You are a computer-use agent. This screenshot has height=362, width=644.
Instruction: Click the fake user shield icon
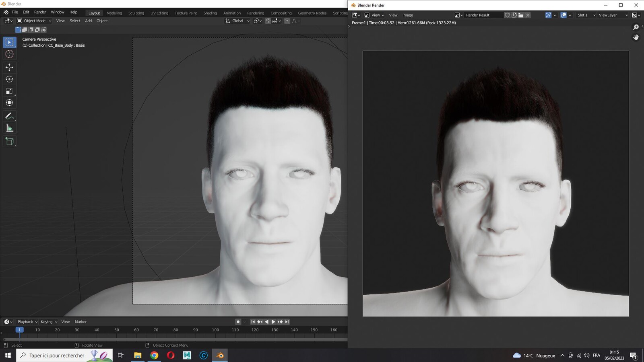click(x=507, y=15)
